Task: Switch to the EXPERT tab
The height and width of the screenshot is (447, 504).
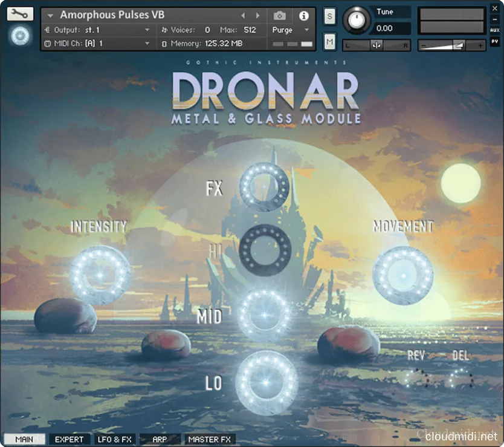Action: 69,440
